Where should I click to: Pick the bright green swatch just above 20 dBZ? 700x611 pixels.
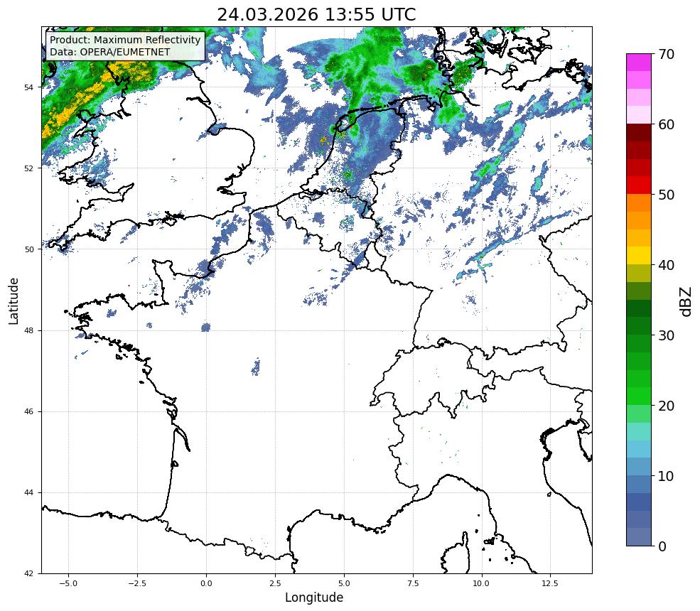(x=639, y=396)
